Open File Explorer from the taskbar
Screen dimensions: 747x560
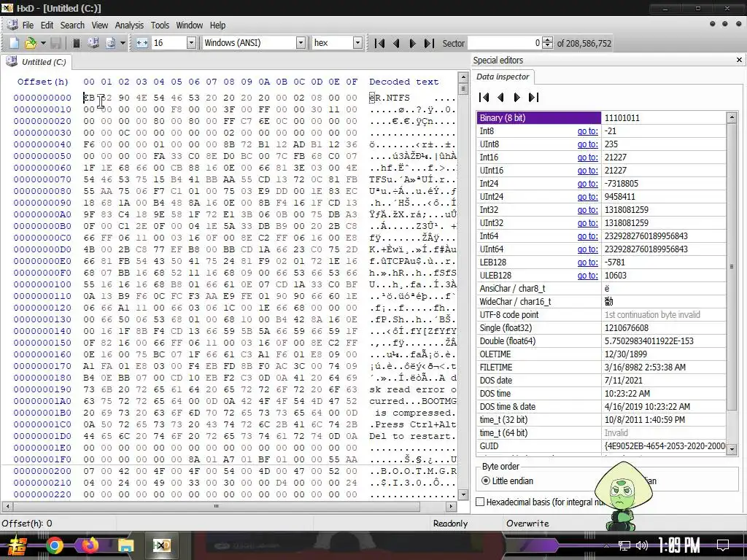click(125, 545)
